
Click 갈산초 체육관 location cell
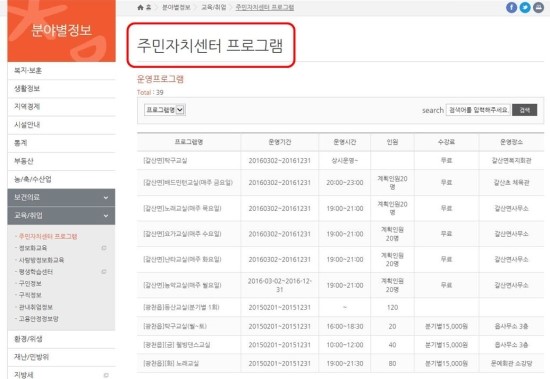511,182
